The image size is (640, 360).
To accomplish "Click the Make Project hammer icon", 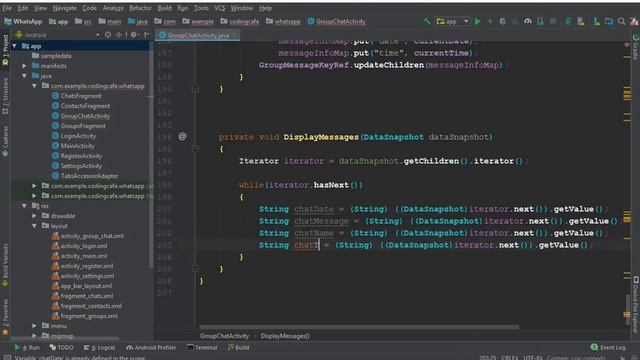I will pyautogui.click(x=427, y=21).
